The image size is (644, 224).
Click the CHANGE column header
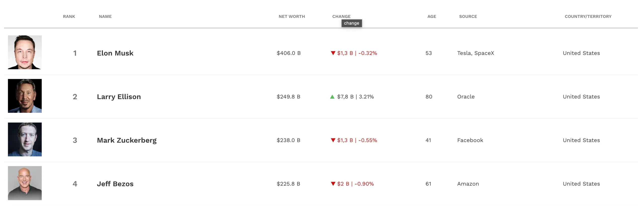(341, 16)
